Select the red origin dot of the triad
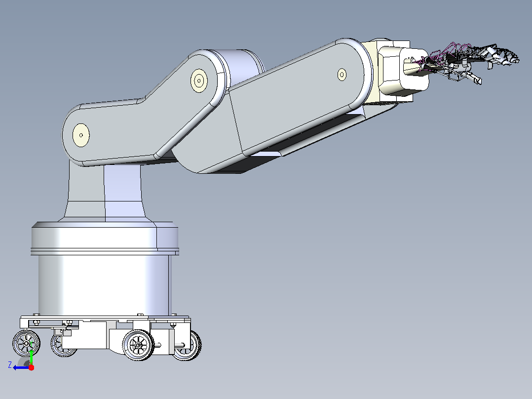Image resolution: width=532 pixels, height=399 pixels. 31,367
